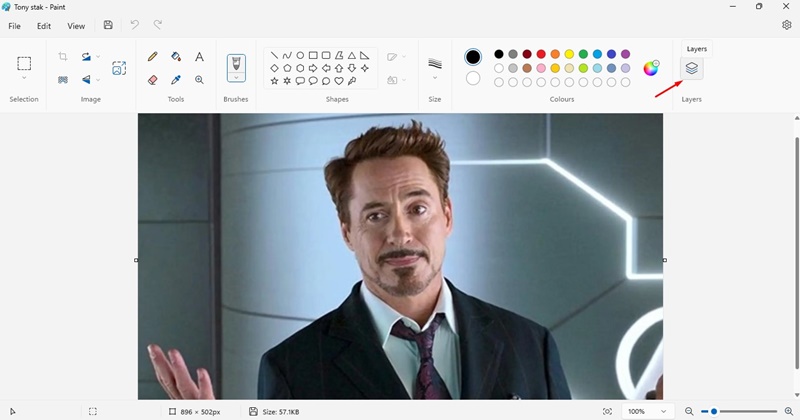
Task: Click the Redo arrow
Action: (158, 25)
